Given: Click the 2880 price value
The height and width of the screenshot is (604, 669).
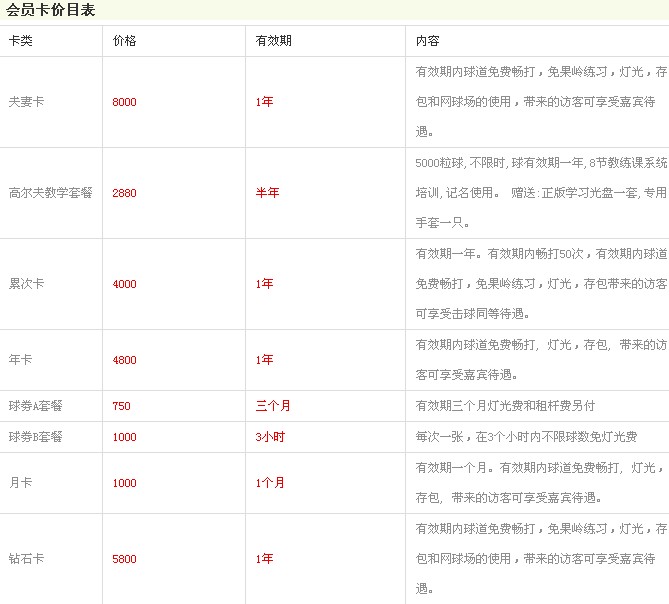Looking at the screenshot, I should pos(125,193).
